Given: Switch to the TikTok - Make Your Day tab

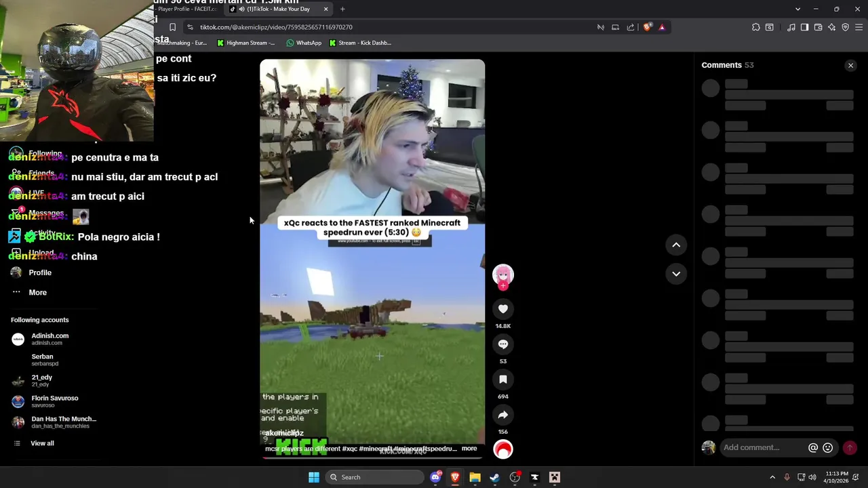Looking at the screenshot, I should (x=279, y=9).
